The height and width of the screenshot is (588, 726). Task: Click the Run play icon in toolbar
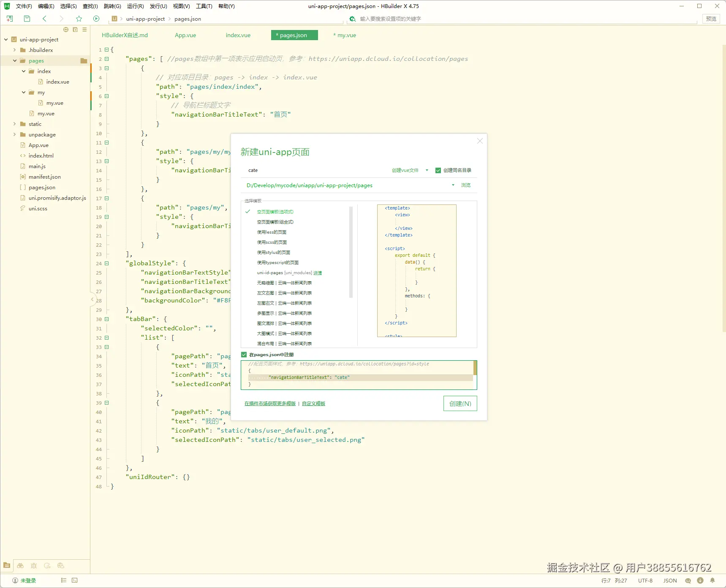tap(96, 19)
